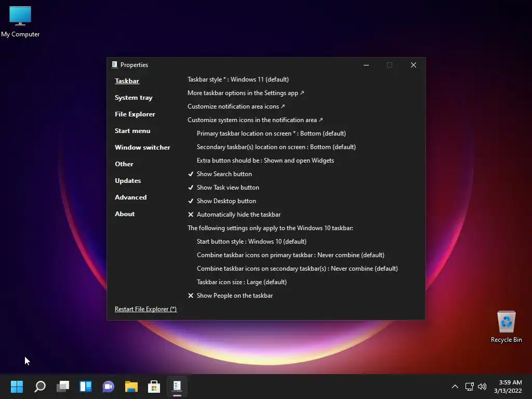
Task: Switch to the Other section
Action: pyautogui.click(x=124, y=164)
